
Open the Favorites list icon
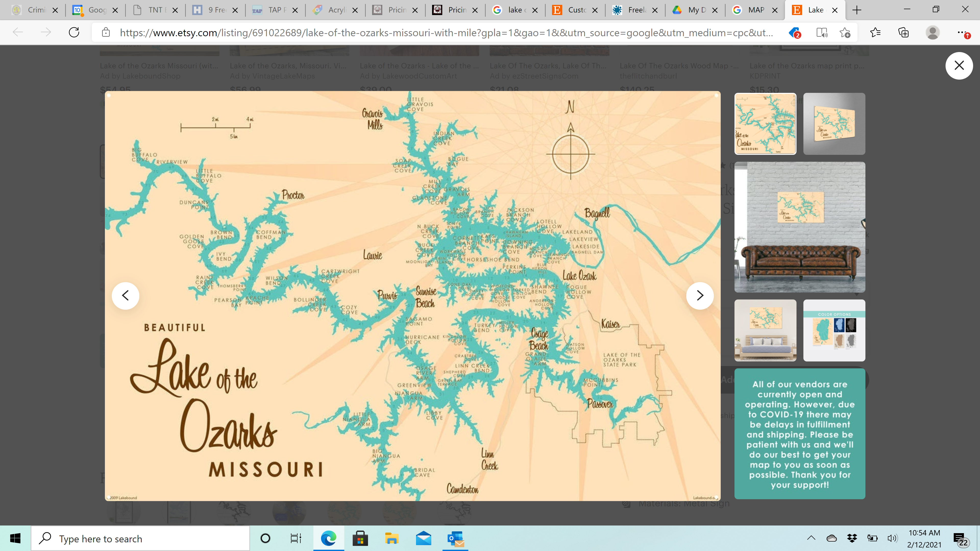tap(875, 32)
